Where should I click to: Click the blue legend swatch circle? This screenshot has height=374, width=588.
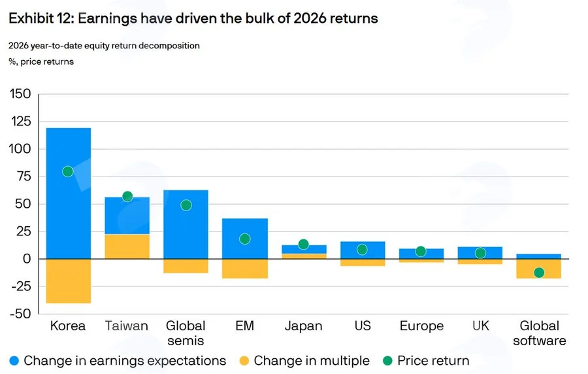(x=14, y=361)
